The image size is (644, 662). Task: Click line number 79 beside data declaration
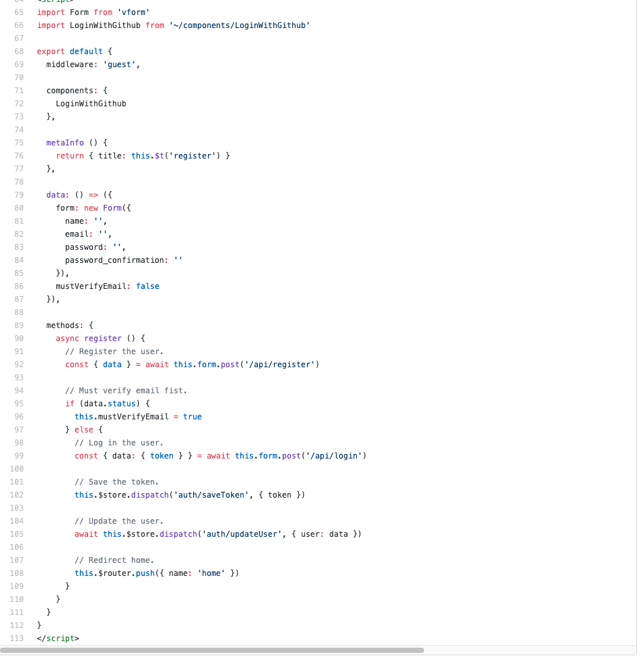[18, 194]
